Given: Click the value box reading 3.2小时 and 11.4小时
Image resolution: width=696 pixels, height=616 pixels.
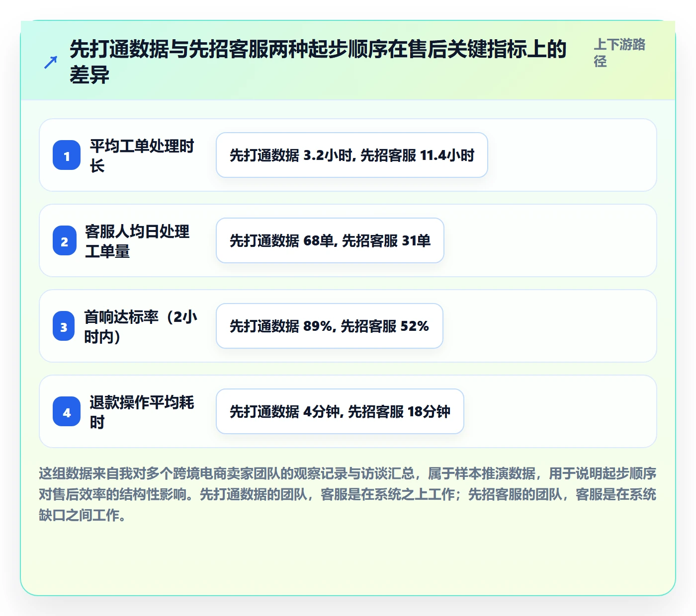Looking at the screenshot, I should tap(352, 155).
